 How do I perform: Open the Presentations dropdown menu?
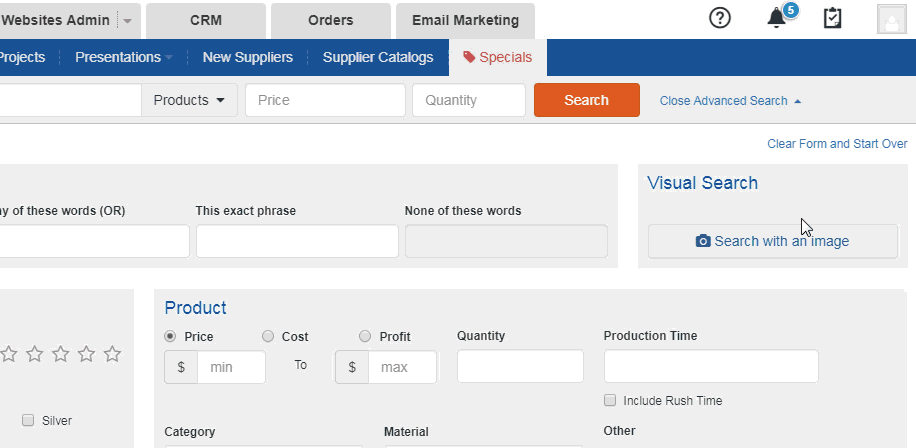pos(124,57)
